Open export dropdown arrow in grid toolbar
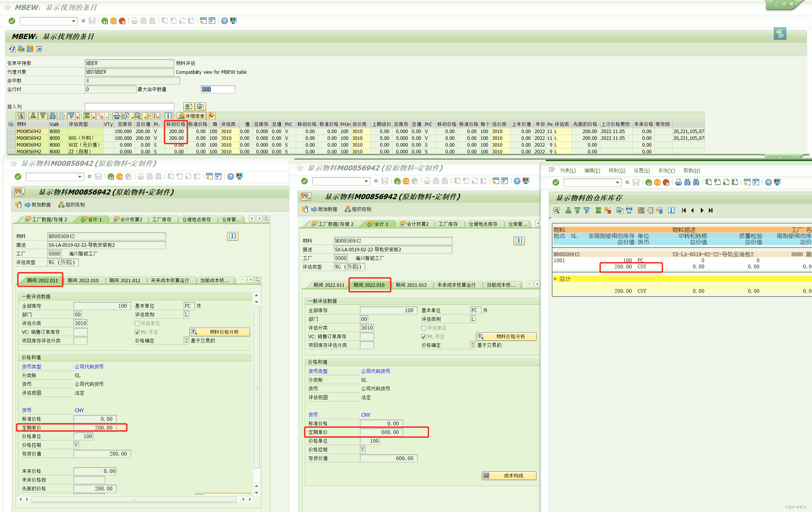812x512 pixels. pyautogui.click(x=145, y=116)
